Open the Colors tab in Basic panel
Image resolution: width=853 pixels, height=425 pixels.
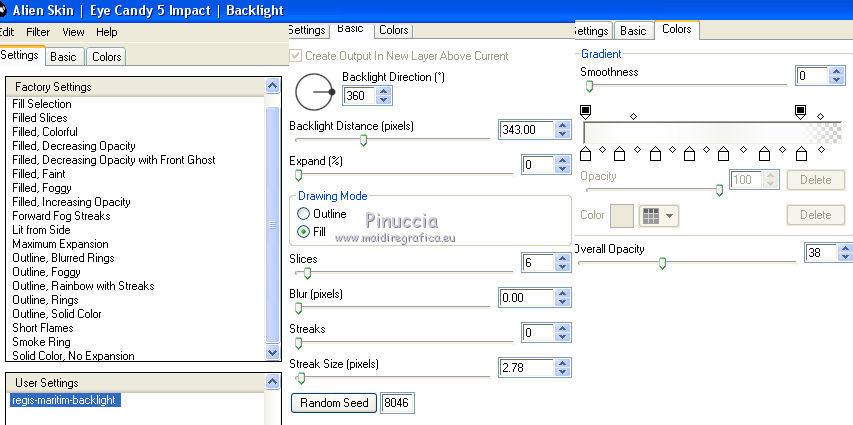tap(394, 30)
